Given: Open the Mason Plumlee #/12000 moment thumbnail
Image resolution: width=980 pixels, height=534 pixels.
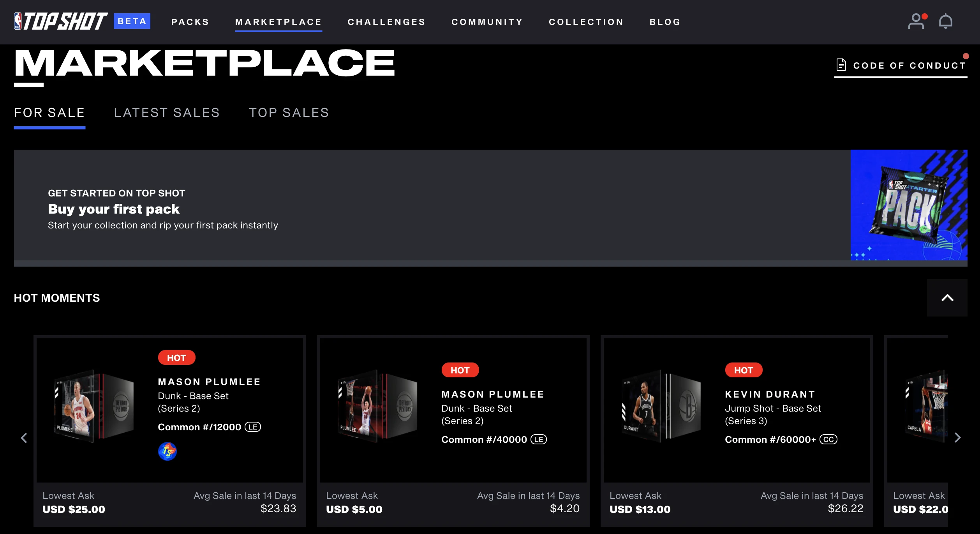Looking at the screenshot, I should tap(93, 406).
